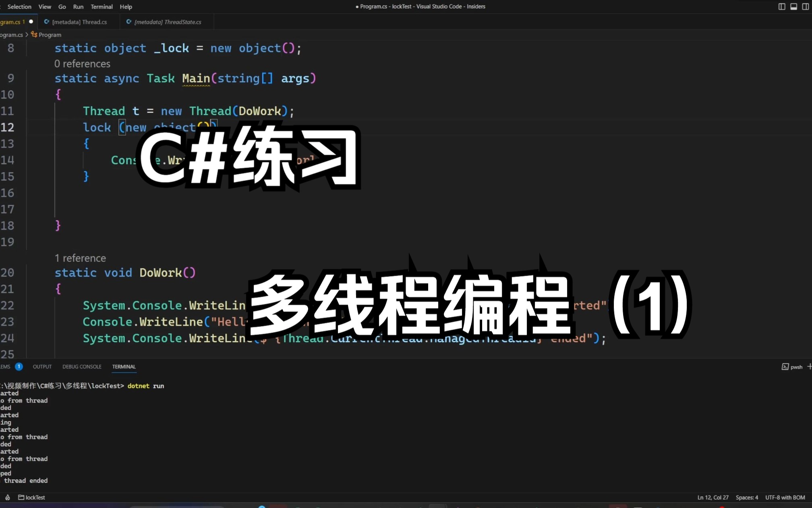This screenshot has width=812, height=508.
Task: Click the DoWork method name on line 20
Action: [161, 273]
